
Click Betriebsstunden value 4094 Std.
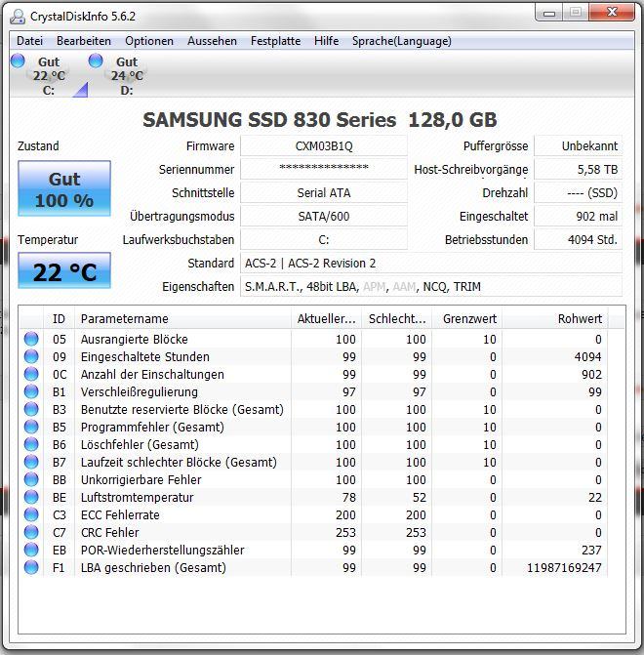(579, 240)
